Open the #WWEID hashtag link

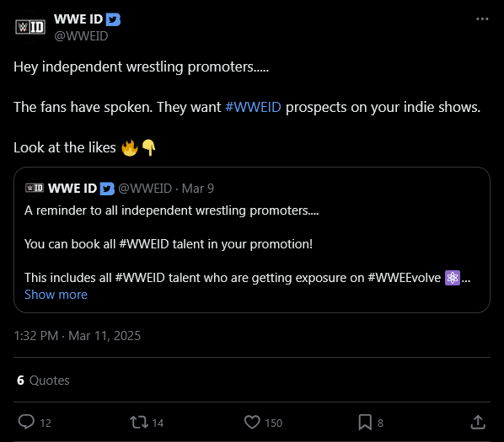coord(253,107)
